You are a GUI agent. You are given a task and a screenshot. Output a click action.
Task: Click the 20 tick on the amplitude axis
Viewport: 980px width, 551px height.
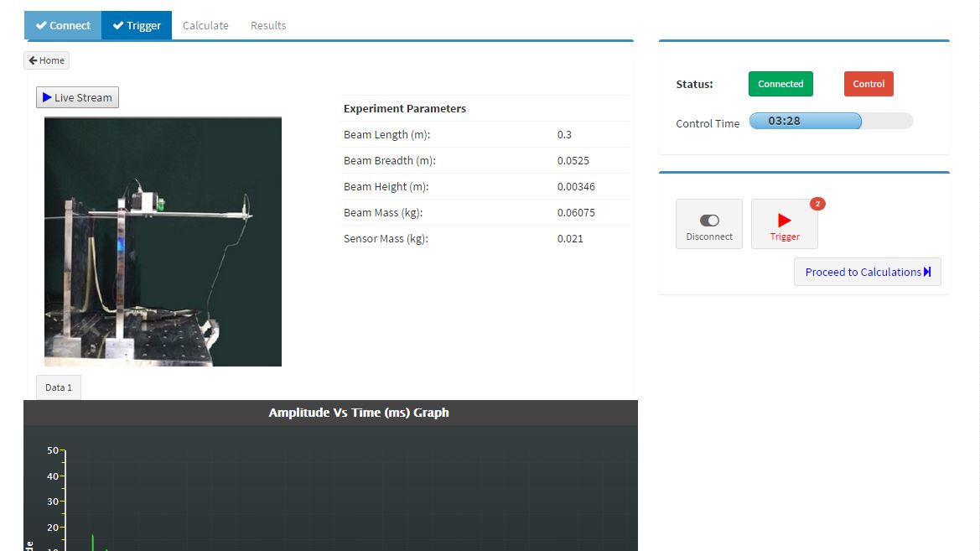point(53,528)
